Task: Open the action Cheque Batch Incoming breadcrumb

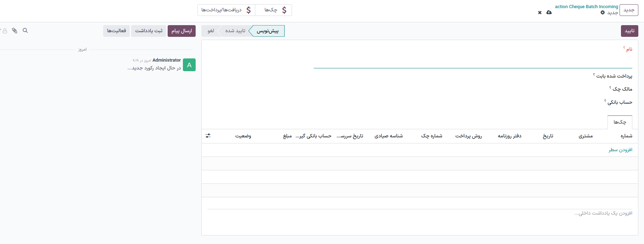Action: pos(586,6)
